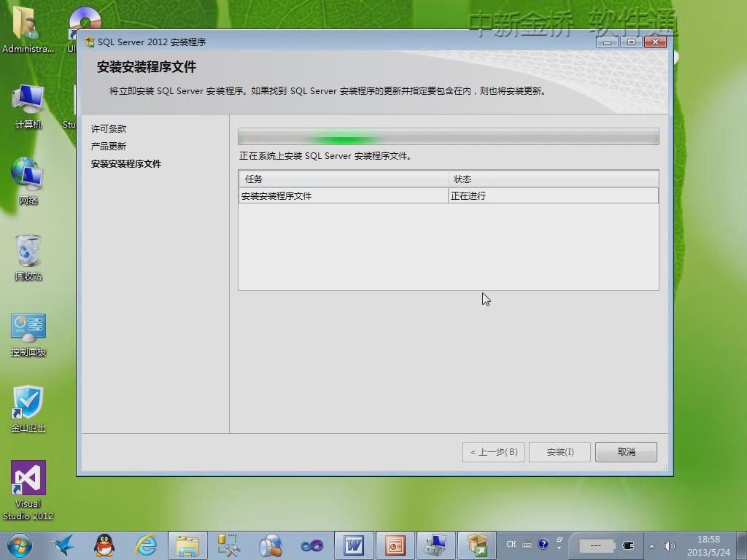The image size is (747, 560).
Task: Switch to Microsoft Word in taskbar
Action: coord(354,545)
